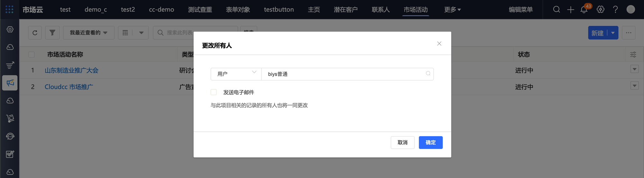The height and width of the screenshot is (178, 644).
Task: Enable the 发送电子邮件 checkbox
Action: [213, 93]
